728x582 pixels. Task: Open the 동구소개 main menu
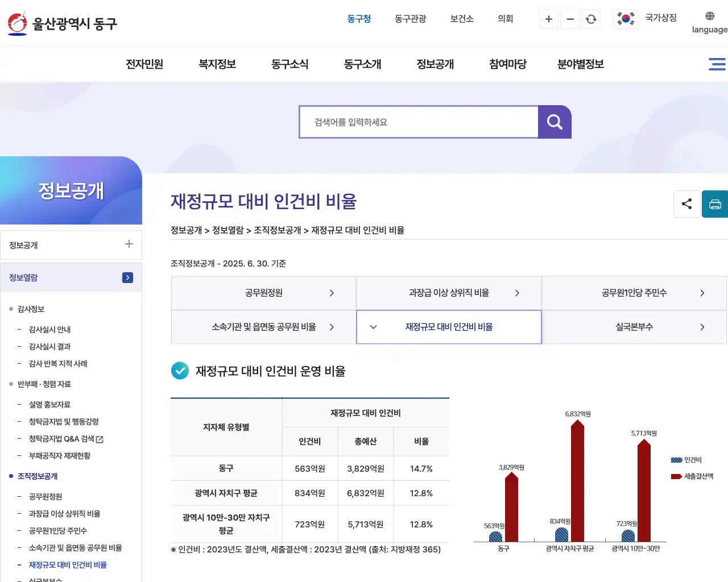(x=363, y=64)
